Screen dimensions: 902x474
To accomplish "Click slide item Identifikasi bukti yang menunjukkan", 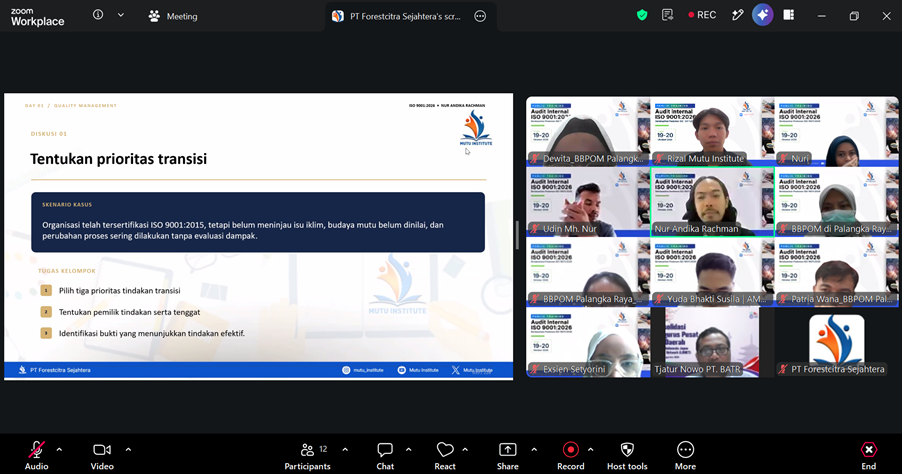I will tap(151, 333).
